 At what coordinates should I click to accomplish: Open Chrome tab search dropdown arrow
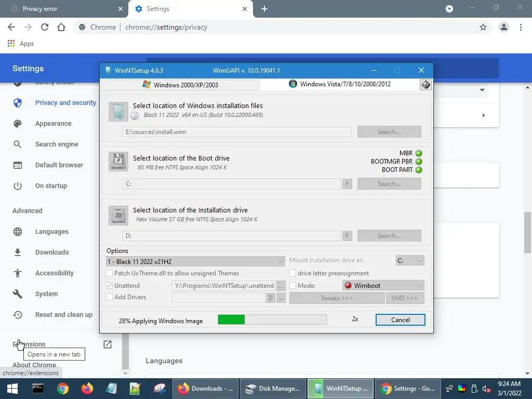449,9
